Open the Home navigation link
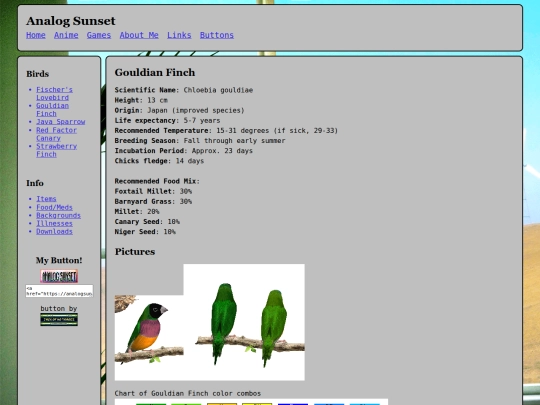Screen dimensions: 540x405 (36, 35)
